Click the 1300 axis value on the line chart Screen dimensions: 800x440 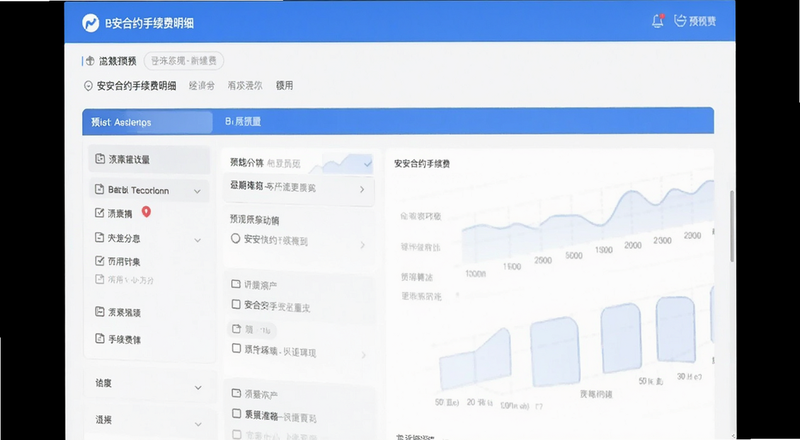pos(604,250)
